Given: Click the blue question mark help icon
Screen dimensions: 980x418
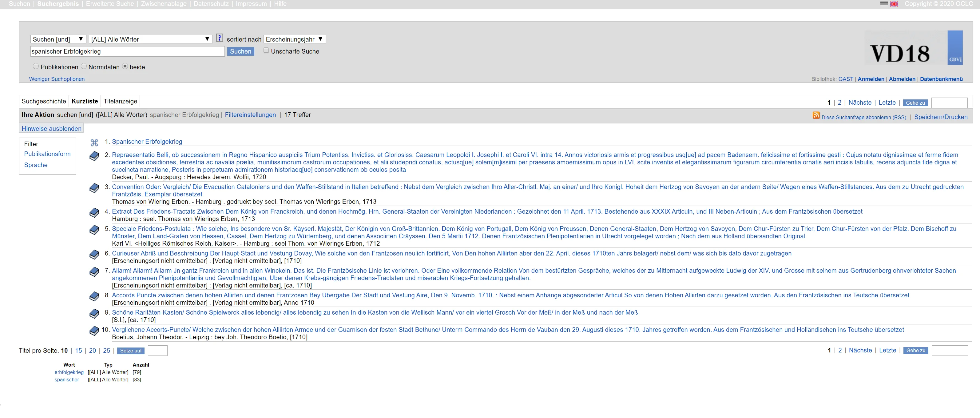Looking at the screenshot, I should (x=220, y=38).
